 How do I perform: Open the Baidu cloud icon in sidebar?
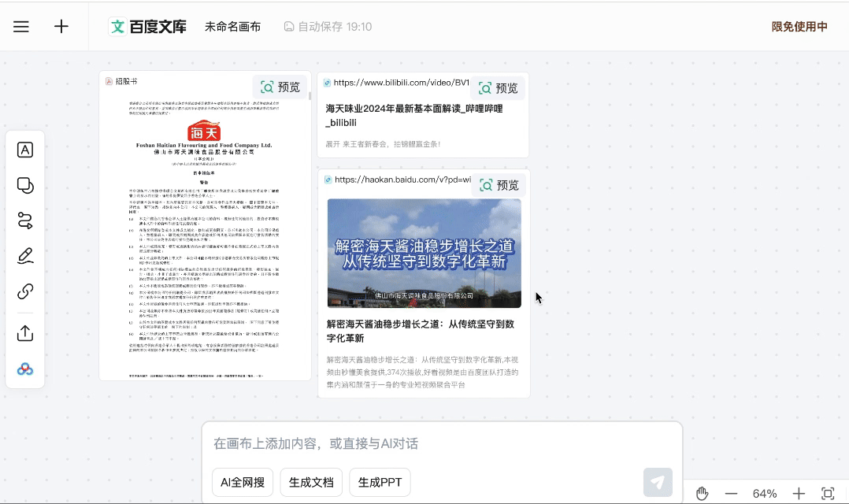[25, 369]
